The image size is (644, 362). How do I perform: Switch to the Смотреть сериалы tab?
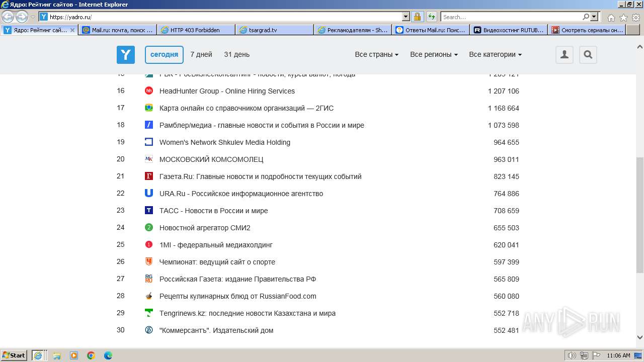(588, 30)
